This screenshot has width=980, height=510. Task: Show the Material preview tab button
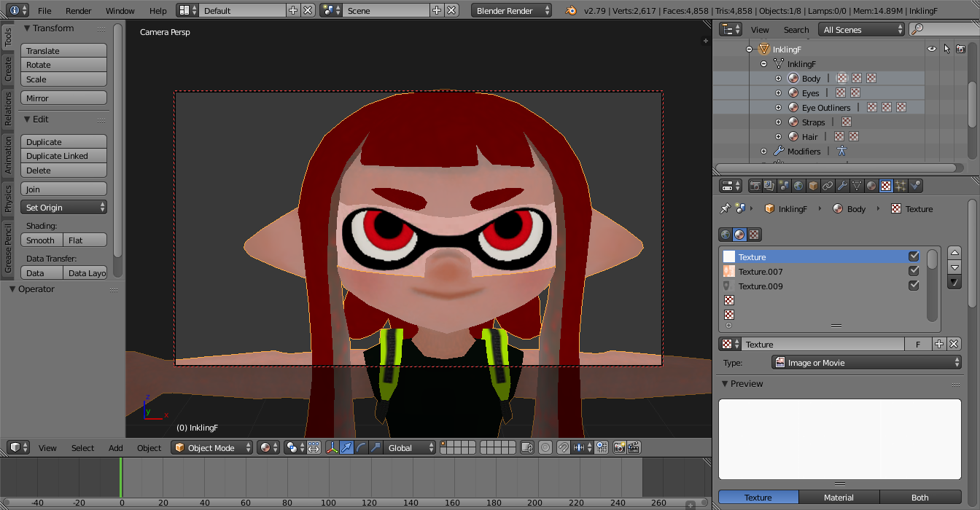click(x=839, y=498)
